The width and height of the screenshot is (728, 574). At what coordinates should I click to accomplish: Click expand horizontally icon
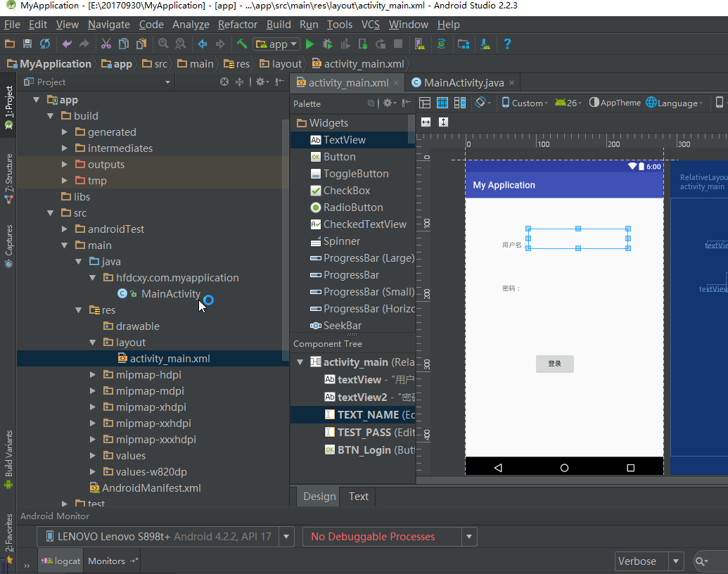pos(426,122)
